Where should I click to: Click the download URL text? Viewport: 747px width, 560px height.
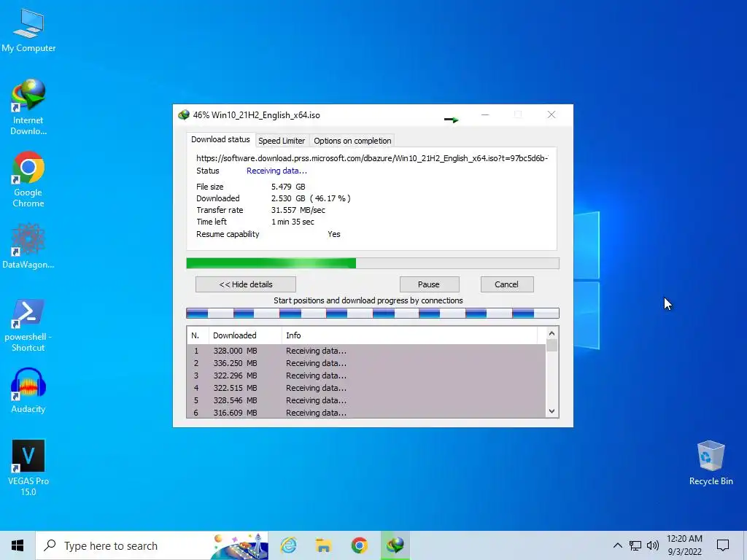tap(372, 158)
